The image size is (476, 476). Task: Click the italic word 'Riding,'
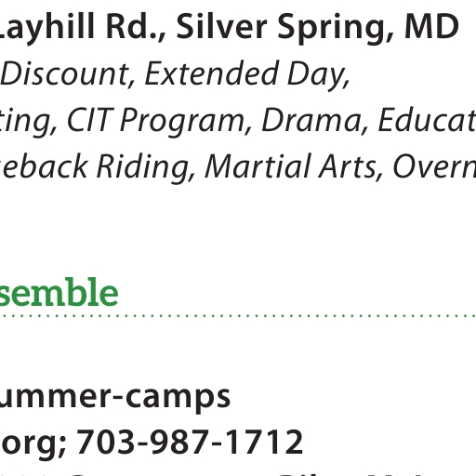click(146, 168)
